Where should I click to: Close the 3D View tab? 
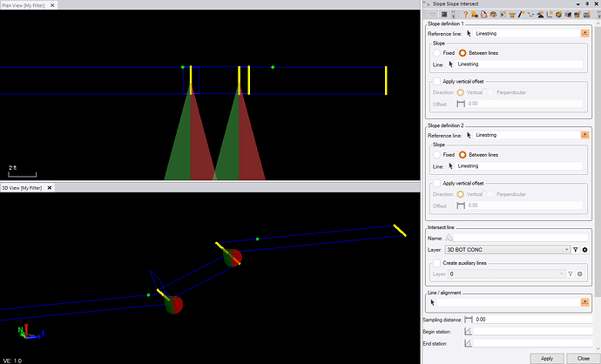click(x=50, y=188)
